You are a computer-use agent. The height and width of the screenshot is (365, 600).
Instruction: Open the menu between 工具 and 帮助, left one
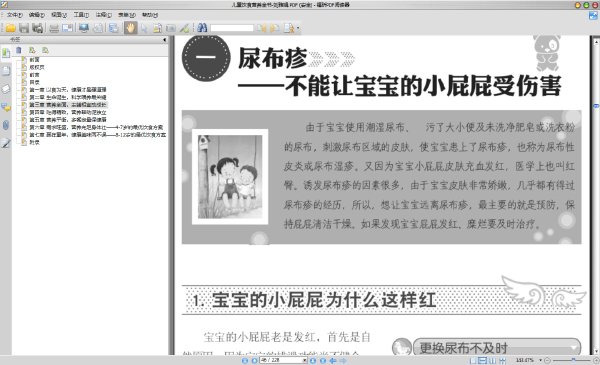point(104,15)
